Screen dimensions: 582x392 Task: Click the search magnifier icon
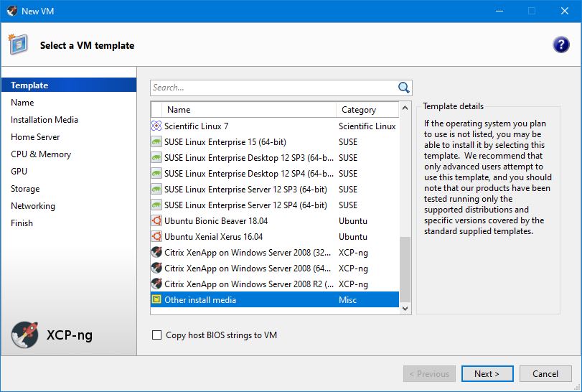(x=403, y=88)
